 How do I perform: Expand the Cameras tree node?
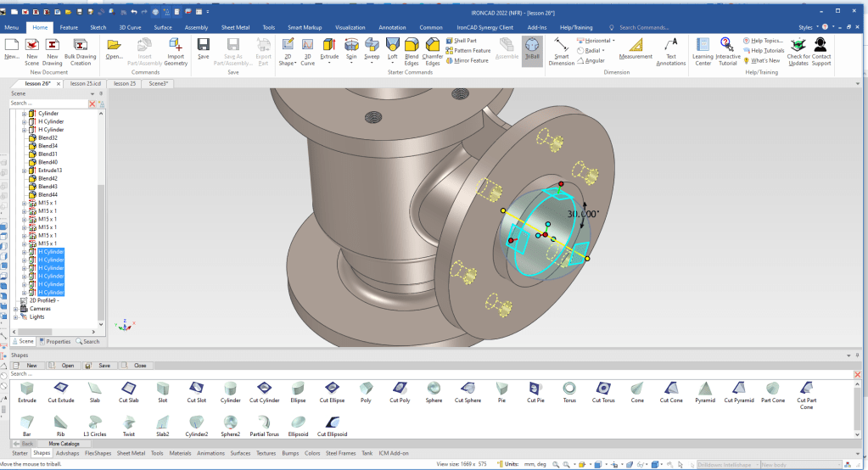point(15,309)
